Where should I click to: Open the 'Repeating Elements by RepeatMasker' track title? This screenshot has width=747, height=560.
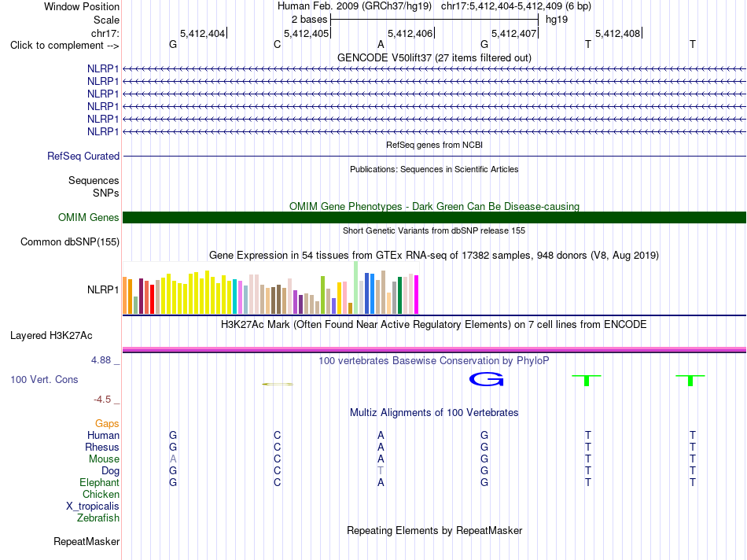point(434,530)
